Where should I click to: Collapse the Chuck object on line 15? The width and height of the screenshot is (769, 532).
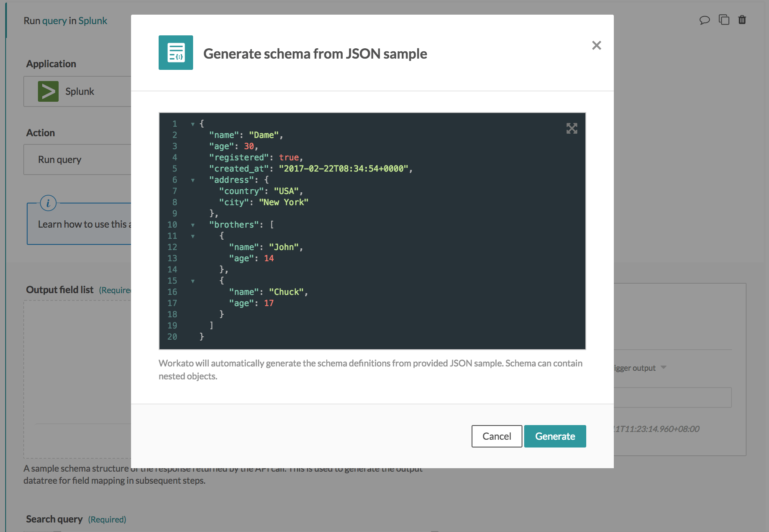(x=193, y=281)
